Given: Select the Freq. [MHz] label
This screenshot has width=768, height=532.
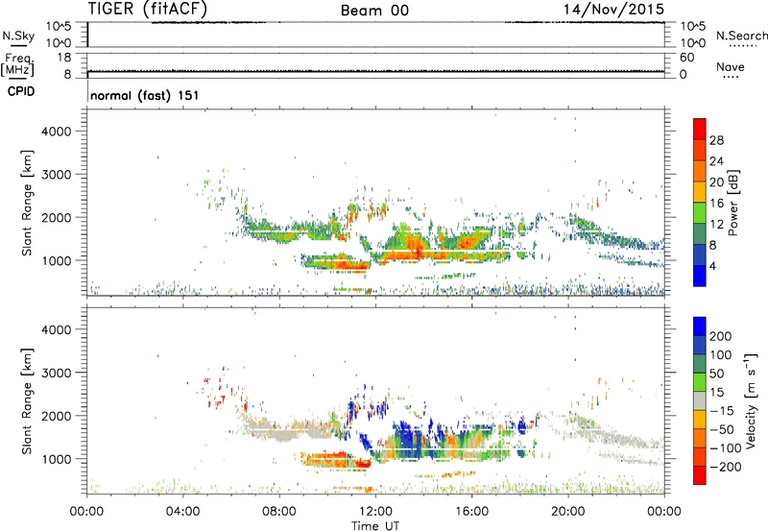Looking at the screenshot, I should point(17,64).
